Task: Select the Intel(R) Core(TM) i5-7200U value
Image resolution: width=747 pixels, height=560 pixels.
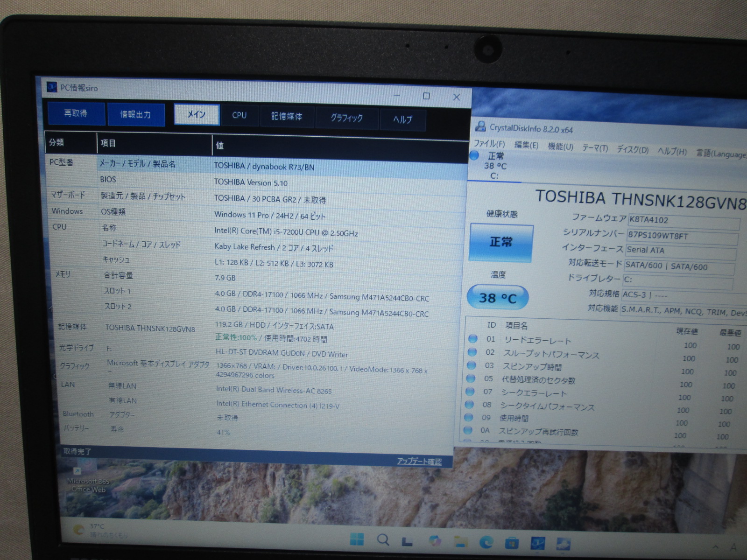Action: [x=286, y=231]
